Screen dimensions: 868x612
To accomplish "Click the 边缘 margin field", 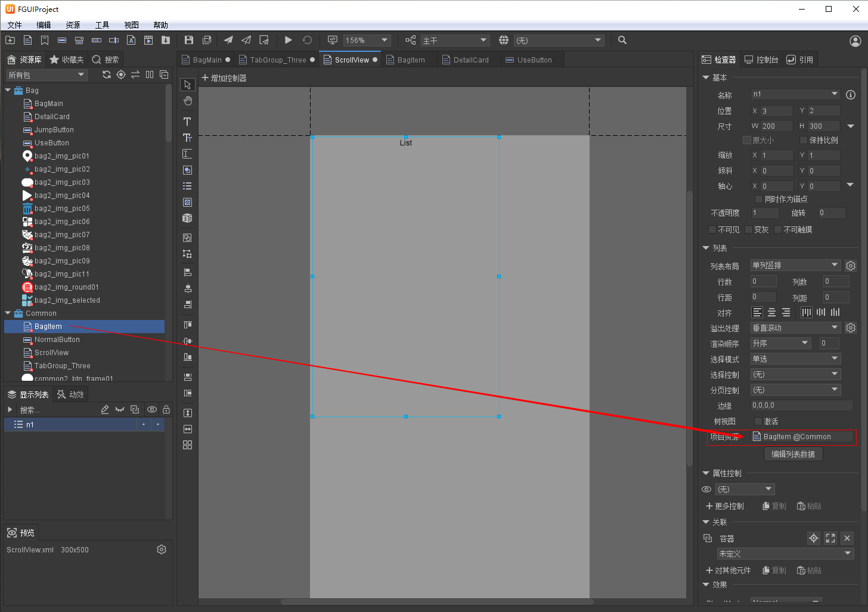I will [x=801, y=405].
